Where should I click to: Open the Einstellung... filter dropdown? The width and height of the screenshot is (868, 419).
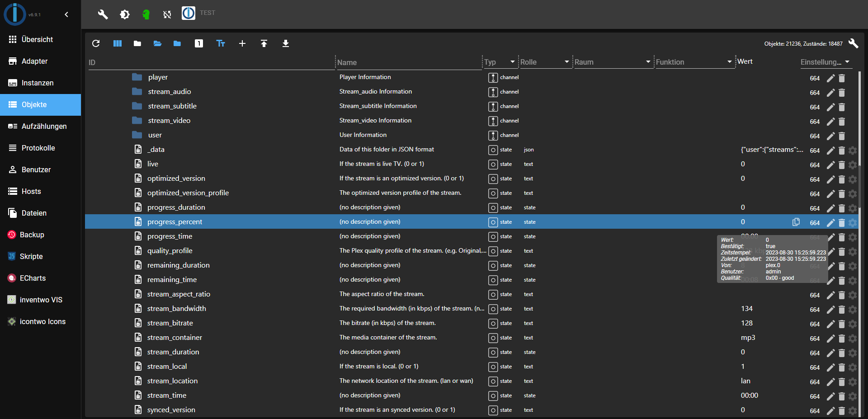click(826, 62)
